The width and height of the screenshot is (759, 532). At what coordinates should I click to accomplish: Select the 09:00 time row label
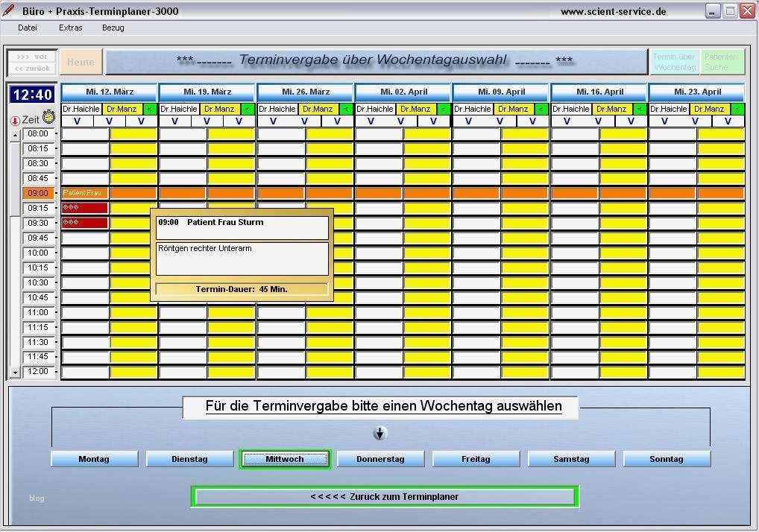point(37,192)
